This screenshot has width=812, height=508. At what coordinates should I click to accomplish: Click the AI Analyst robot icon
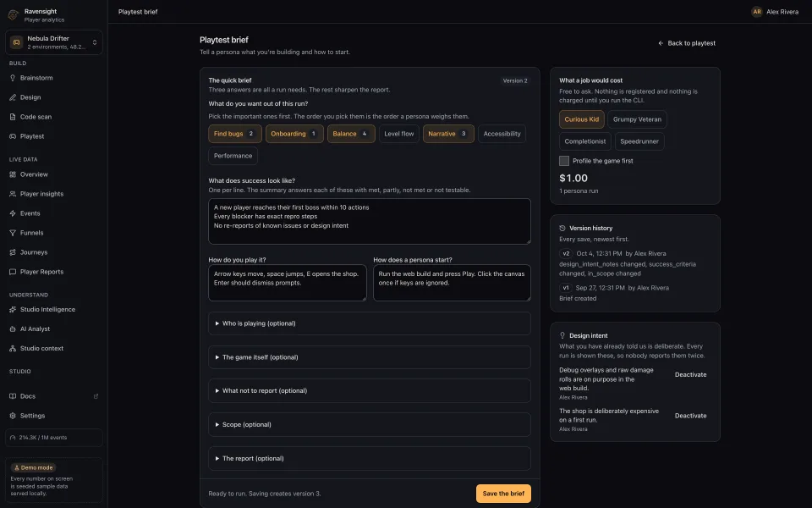(x=13, y=329)
